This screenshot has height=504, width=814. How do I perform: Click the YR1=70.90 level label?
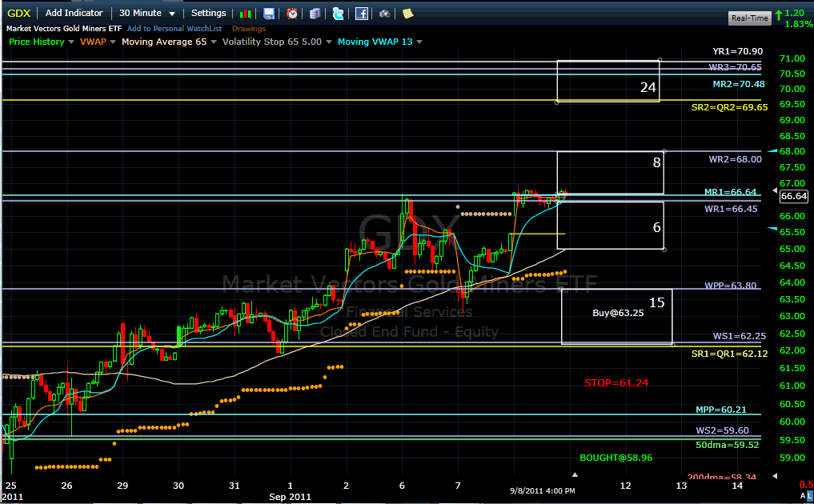point(738,51)
